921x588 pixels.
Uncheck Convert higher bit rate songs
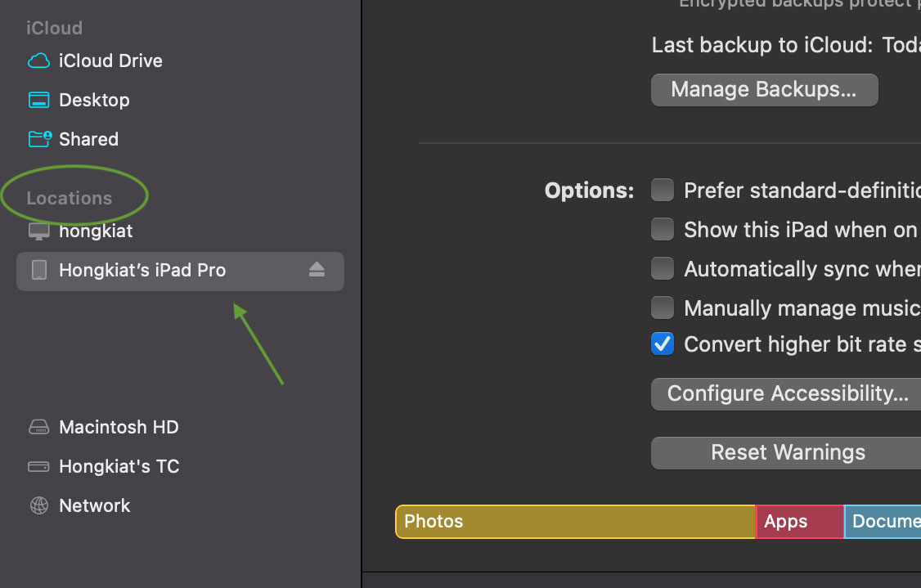coord(662,344)
